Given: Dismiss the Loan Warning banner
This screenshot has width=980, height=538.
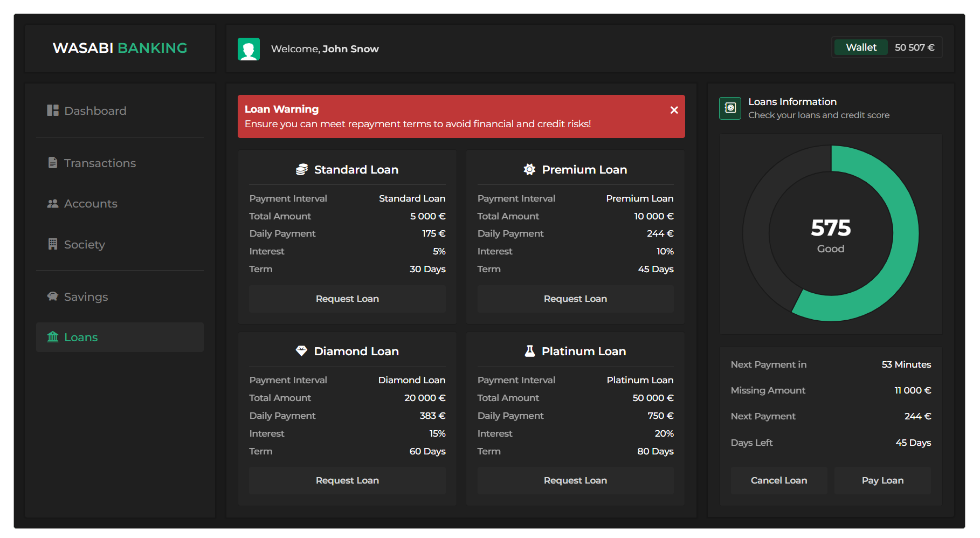Looking at the screenshot, I should pos(674,110).
